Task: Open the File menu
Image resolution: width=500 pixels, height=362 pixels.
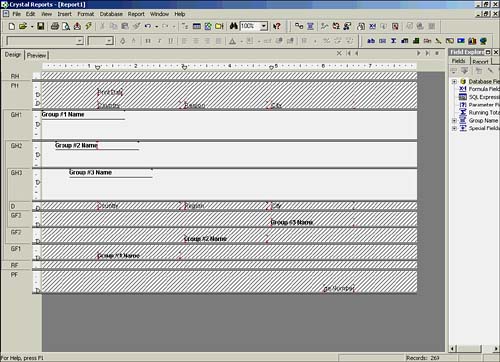Action: [17, 14]
